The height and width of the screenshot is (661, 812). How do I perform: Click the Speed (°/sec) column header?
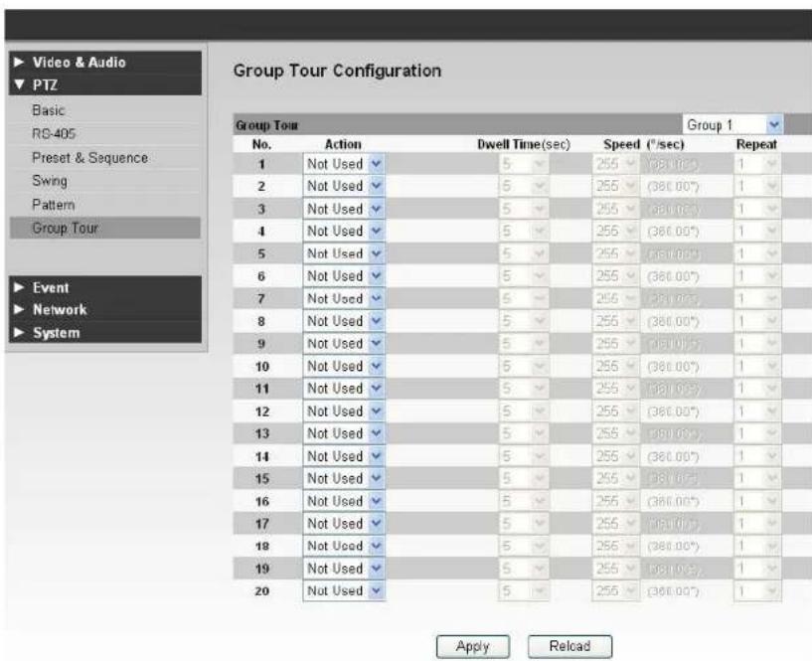tap(644, 144)
